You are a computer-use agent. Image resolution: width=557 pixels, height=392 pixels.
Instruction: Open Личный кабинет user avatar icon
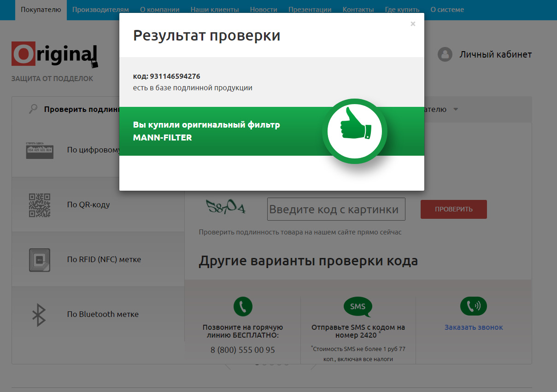tap(445, 54)
